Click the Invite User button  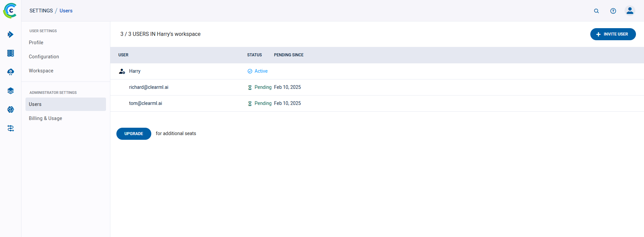[613, 34]
